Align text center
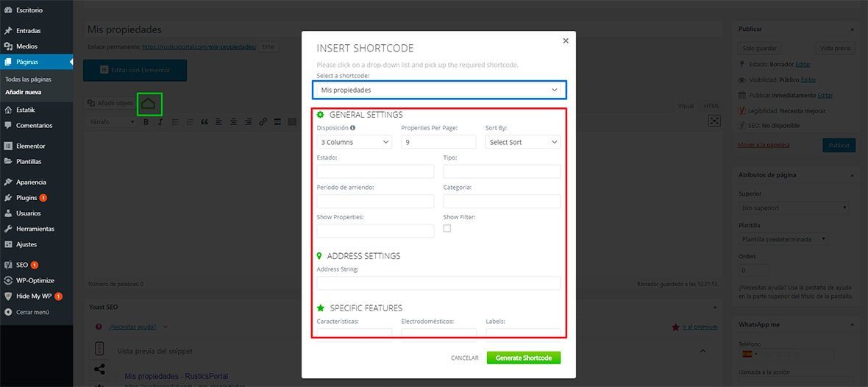Image resolution: width=868 pixels, height=387 pixels. pos(234,122)
